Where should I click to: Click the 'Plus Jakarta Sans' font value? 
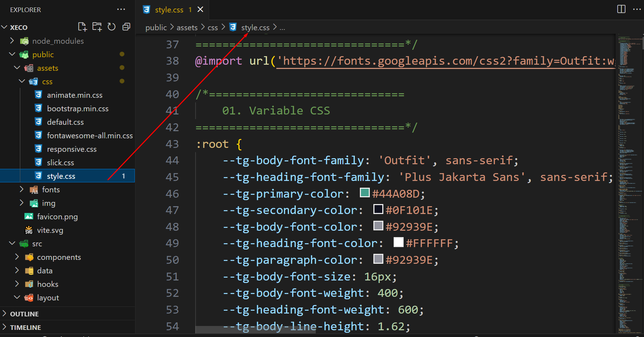pyautogui.click(x=462, y=177)
